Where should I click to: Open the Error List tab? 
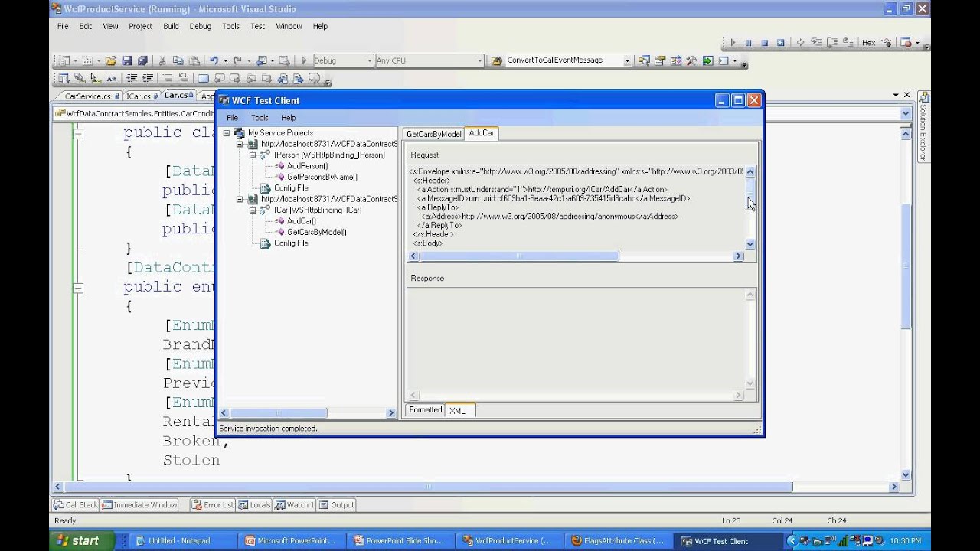pos(213,504)
